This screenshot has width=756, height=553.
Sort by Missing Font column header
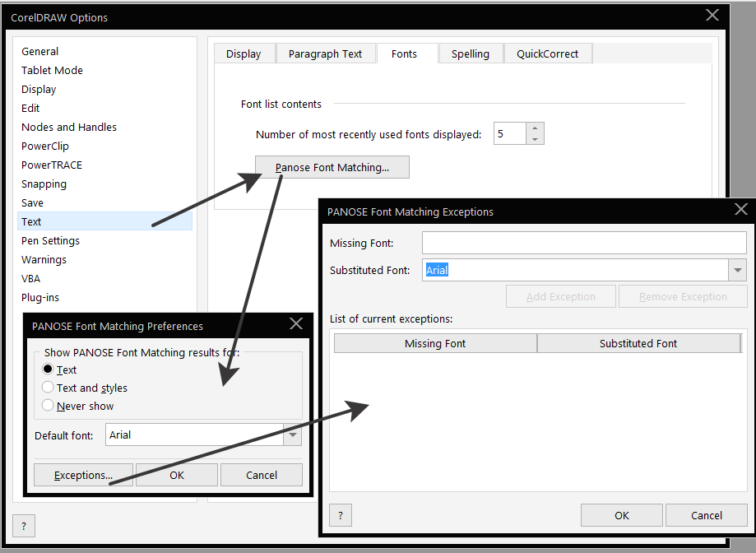[x=435, y=343]
